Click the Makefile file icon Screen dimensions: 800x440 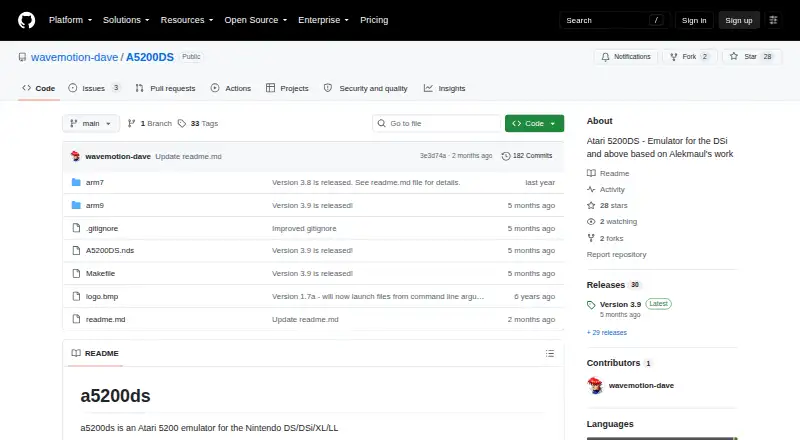tap(76, 274)
